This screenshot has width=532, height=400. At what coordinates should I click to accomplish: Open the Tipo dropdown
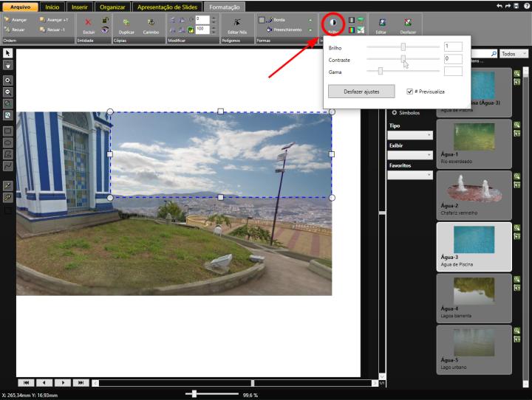point(410,135)
